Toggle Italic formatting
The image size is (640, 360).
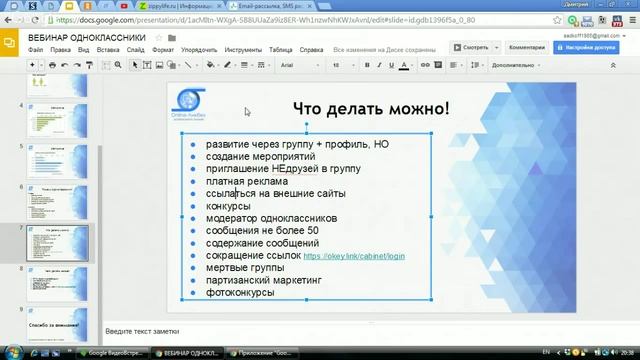(x=379, y=65)
